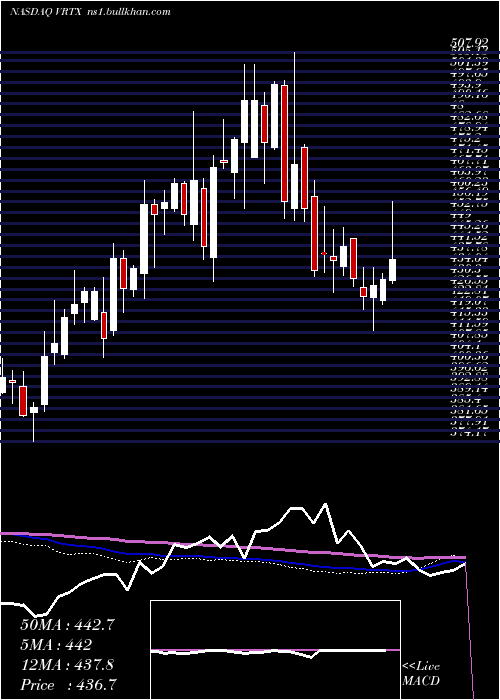Click the 50MA : 442.7 readout
Viewport: 500px width, 700px height.
68,625
